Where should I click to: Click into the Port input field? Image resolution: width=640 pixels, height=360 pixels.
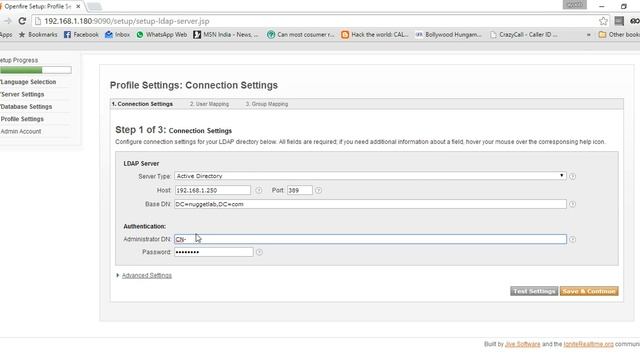(x=300, y=190)
